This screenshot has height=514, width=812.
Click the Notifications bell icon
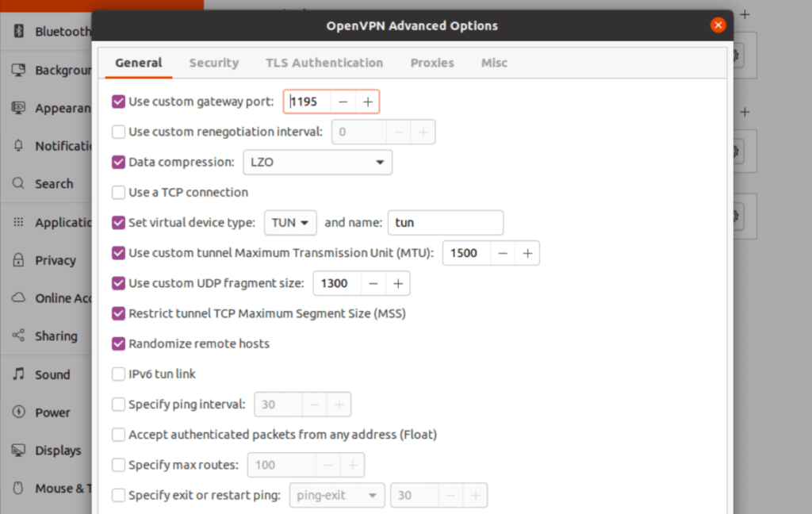pos(18,146)
